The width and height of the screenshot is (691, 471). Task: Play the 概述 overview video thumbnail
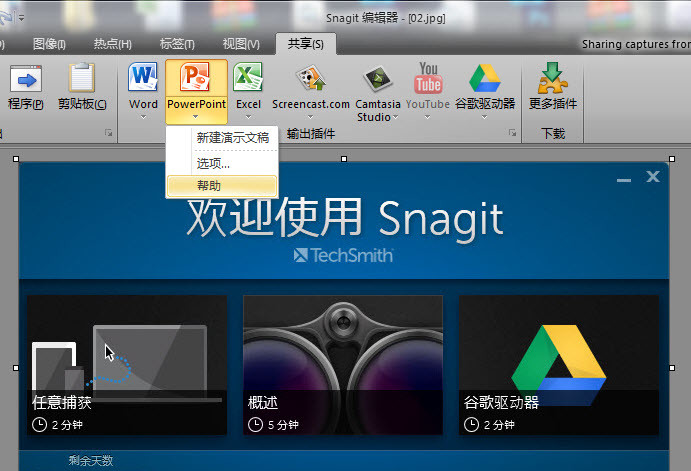(343, 364)
